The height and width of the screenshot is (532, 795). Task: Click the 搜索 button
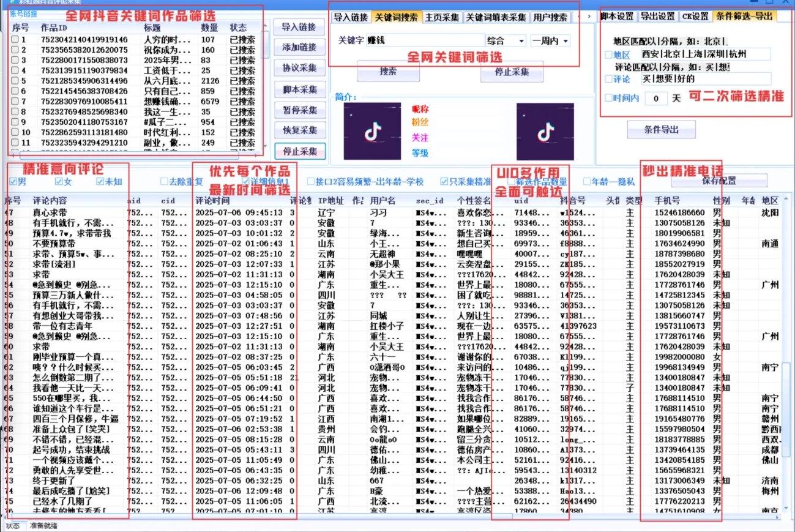tap(388, 71)
